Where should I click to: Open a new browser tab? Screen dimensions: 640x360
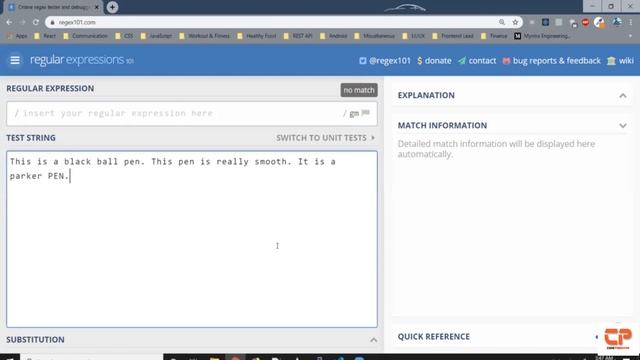click(x=112, y=7)
